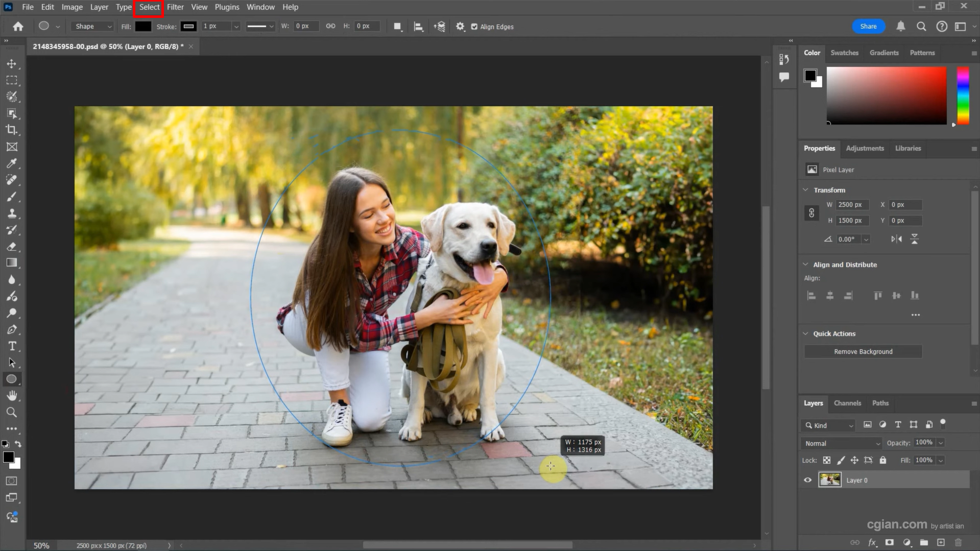980x551 pixels.
Task: Create a new layer in the Layers panel
Action: tap(941, 542)
